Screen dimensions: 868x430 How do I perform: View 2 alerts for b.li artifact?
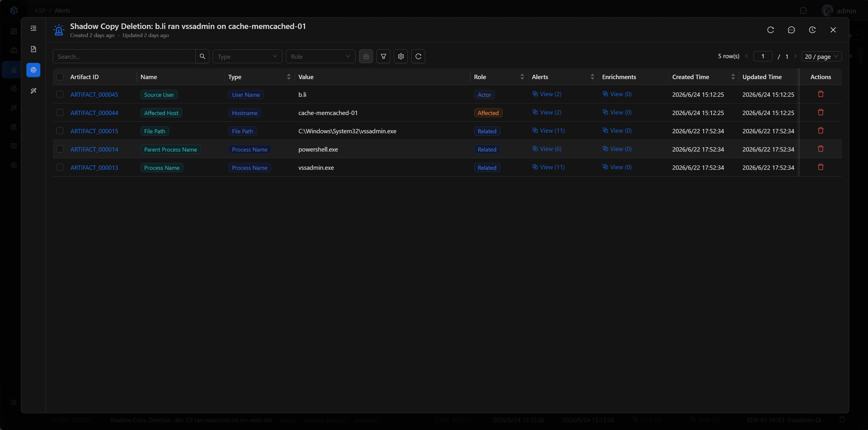tap(547, 94)
